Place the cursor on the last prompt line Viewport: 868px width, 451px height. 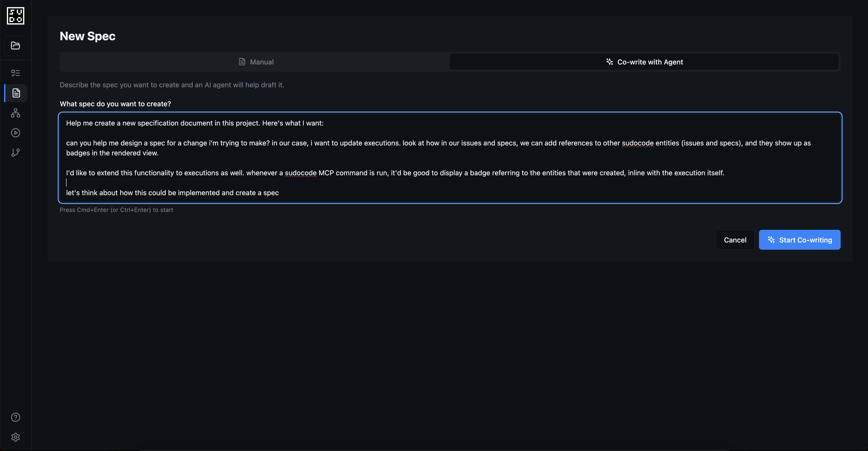point(172,192)
